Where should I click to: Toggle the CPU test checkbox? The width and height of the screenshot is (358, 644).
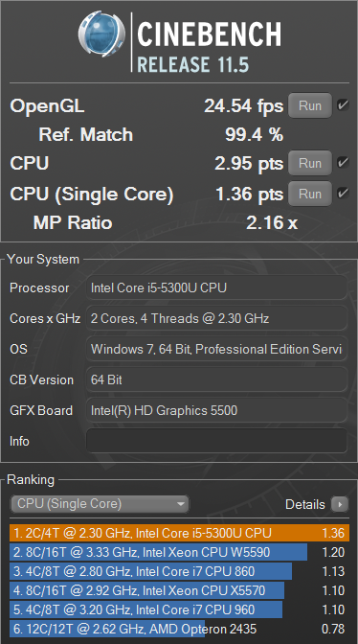[343, 163]
